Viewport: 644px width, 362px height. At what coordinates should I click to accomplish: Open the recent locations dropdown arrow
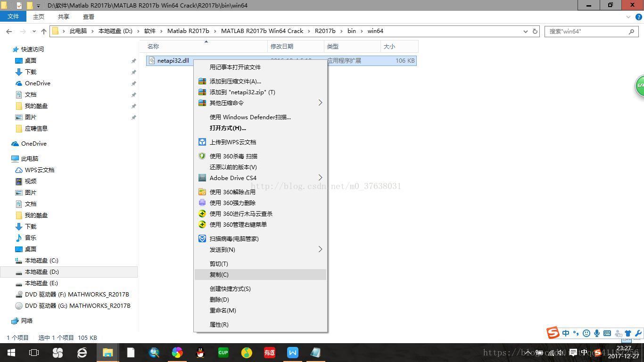[34, 31]
